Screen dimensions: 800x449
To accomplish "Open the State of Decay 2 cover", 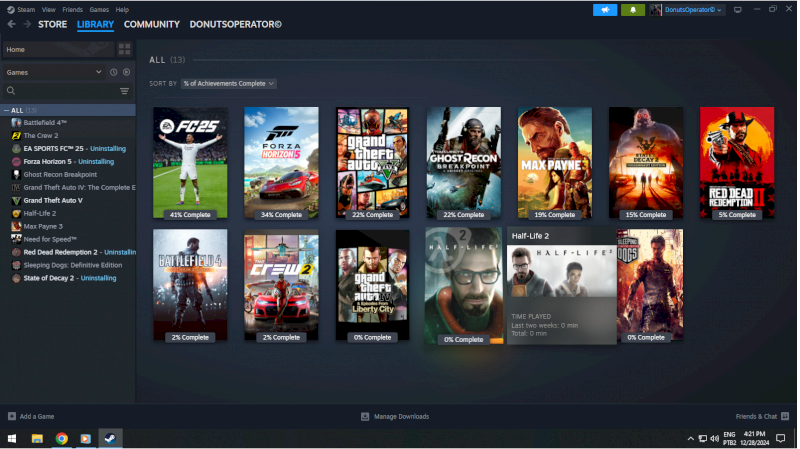I will tap(646, 162).
